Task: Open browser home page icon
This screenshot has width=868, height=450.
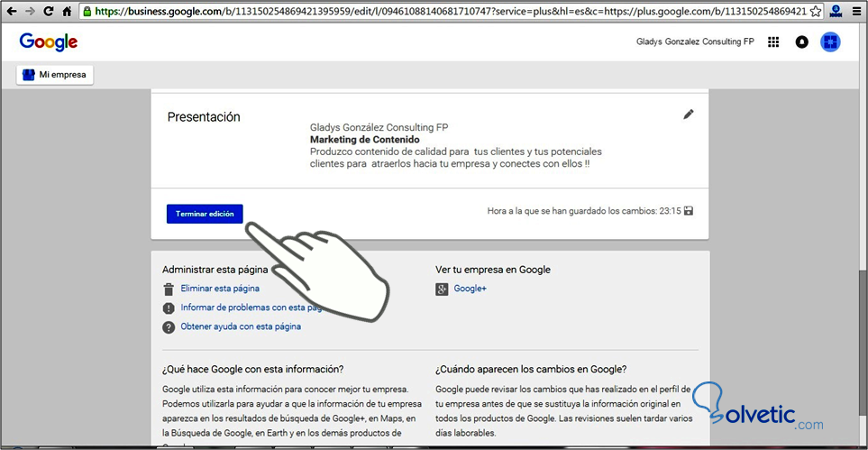Action: pyautogui.click(x=67, y=11)
